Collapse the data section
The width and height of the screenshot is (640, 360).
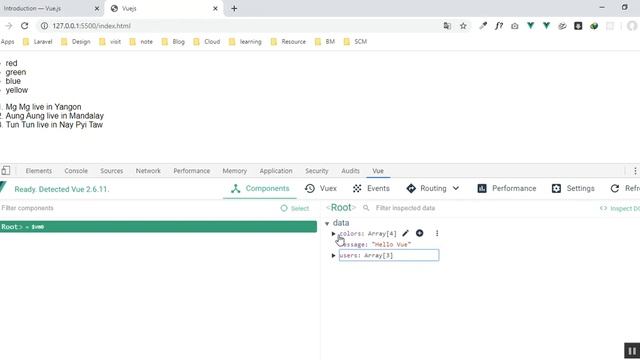pos(327,223)
